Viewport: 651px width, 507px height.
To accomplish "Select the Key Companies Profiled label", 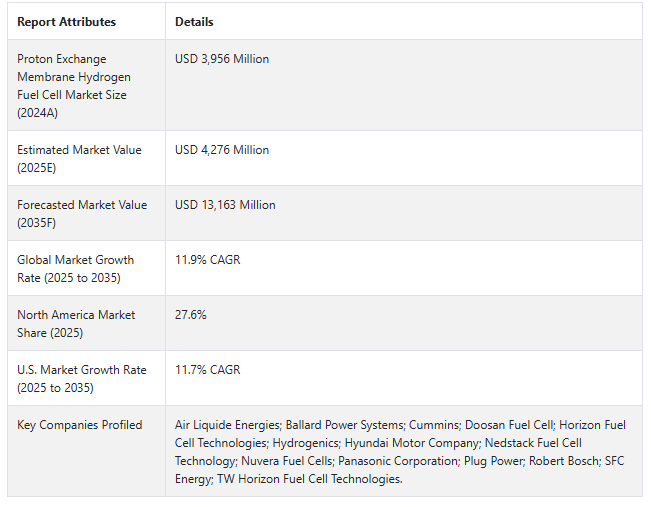I will click(80, 425).
